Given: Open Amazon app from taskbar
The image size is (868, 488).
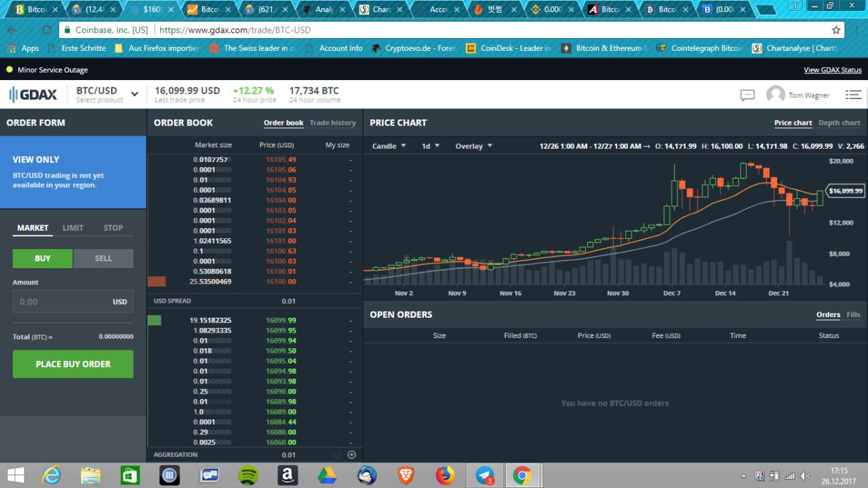Looking at the screenshot, I should 288,476.
